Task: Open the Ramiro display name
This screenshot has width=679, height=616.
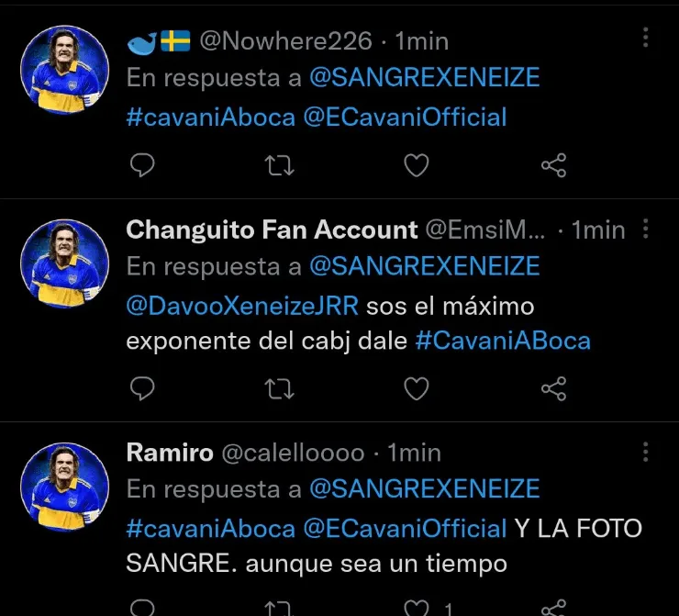Action: coord(169,453)
